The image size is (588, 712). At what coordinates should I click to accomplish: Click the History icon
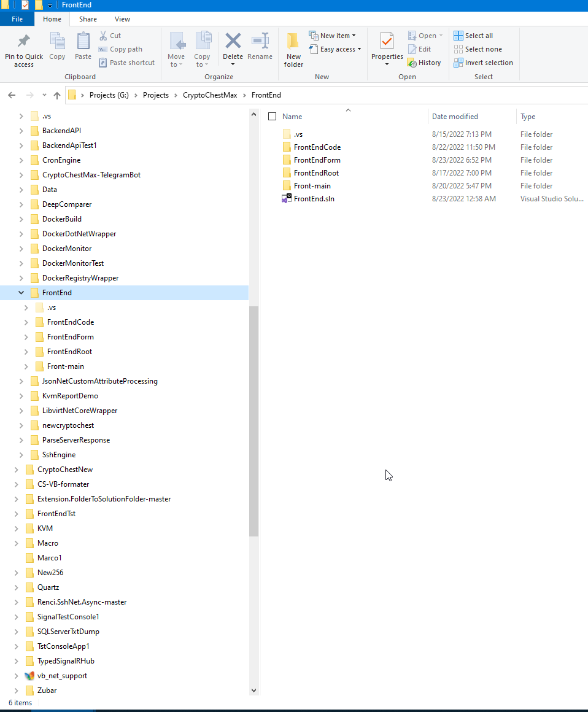point(412,63)
